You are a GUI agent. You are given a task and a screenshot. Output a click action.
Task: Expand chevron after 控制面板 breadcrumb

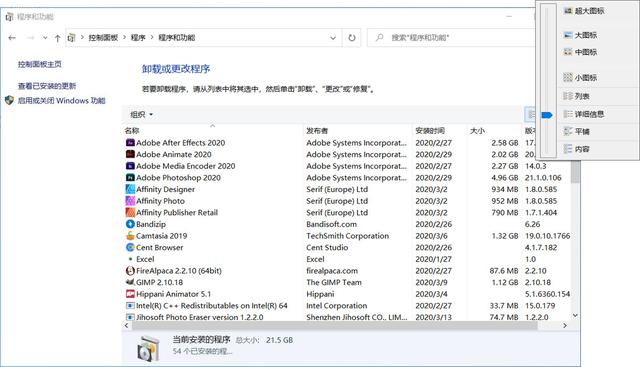[x=124, y=38]
